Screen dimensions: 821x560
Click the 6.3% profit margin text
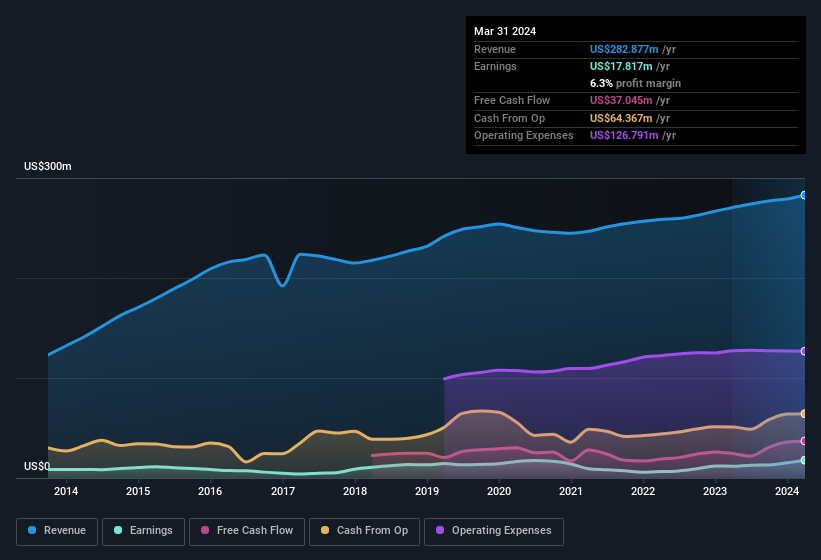pyautogui.click(x=635, y=83)
